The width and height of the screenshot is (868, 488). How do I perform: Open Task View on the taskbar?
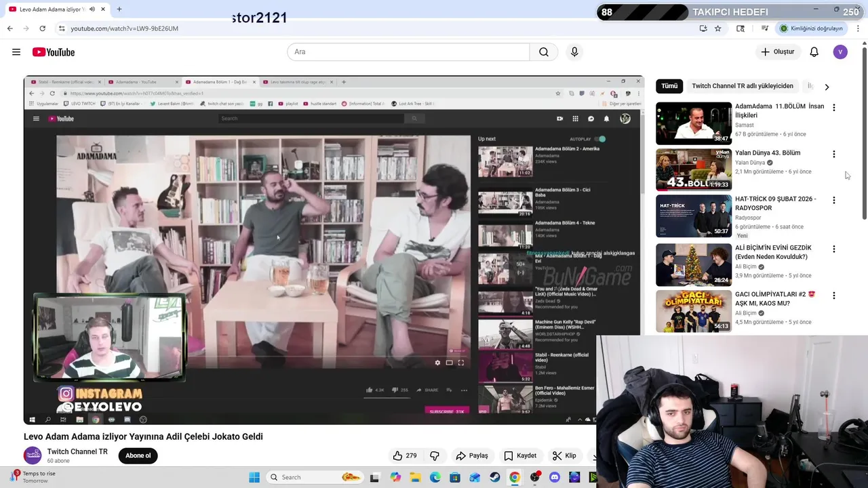[x=374, y=477]
